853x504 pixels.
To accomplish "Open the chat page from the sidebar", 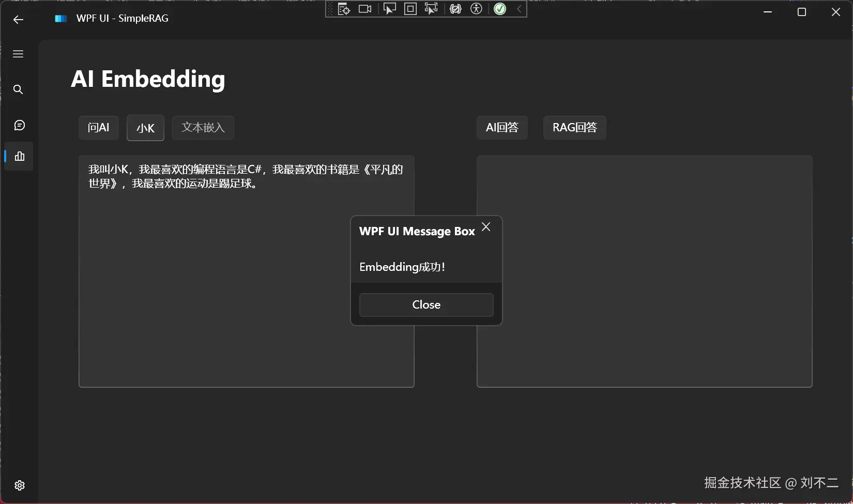I will [x=19, y=125].
